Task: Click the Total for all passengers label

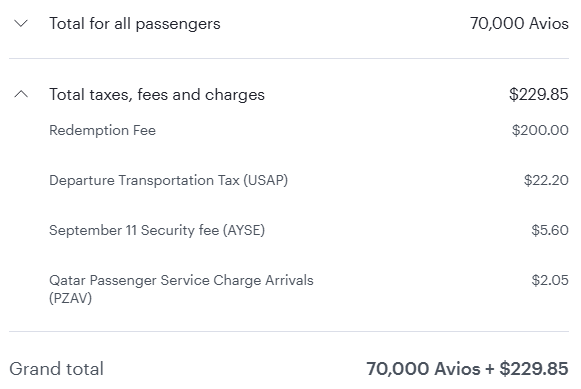Action: (x=135, y=24)
